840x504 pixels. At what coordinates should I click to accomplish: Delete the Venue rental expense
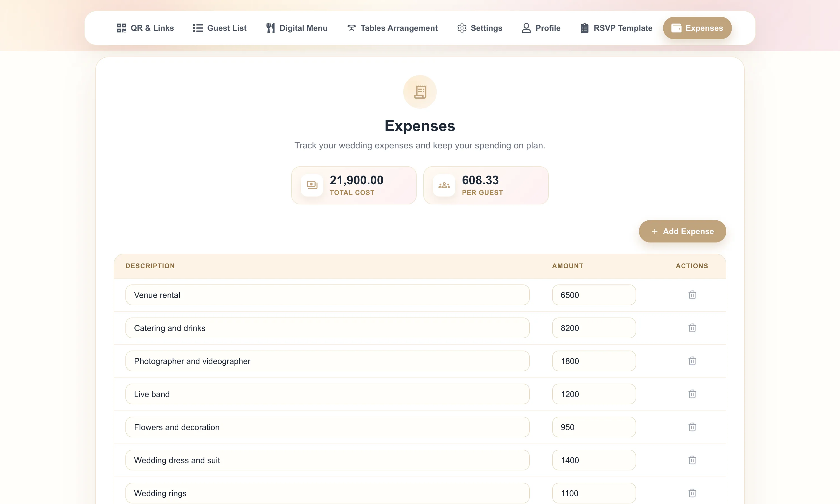pos(692,295)
